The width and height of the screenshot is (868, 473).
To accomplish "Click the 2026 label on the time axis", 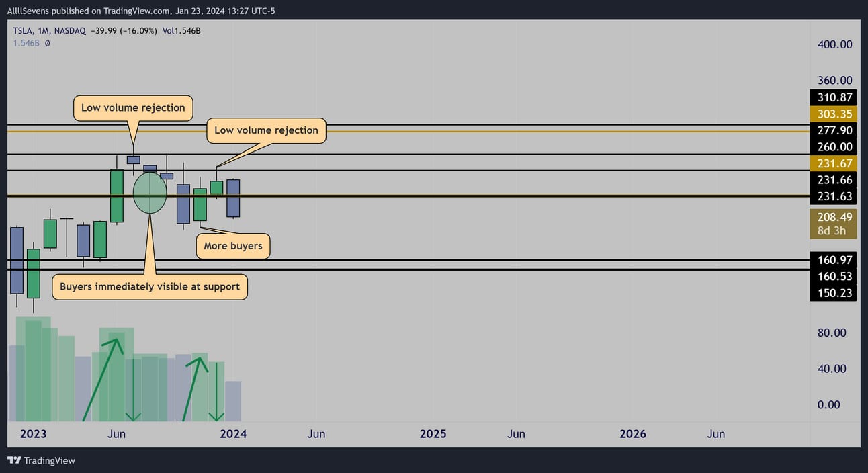I will click(x=633, y=434).
